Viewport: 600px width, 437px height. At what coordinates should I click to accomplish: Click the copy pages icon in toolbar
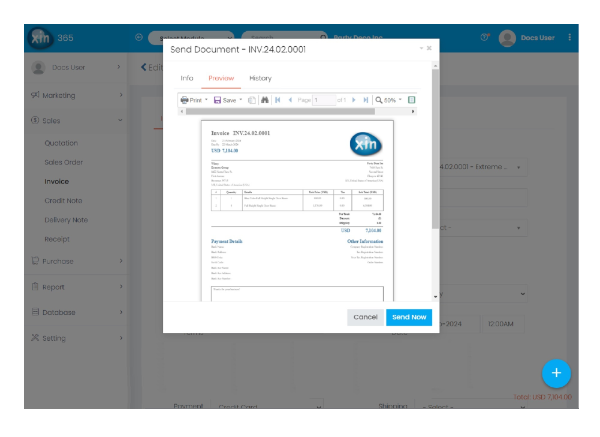point(251,100)
